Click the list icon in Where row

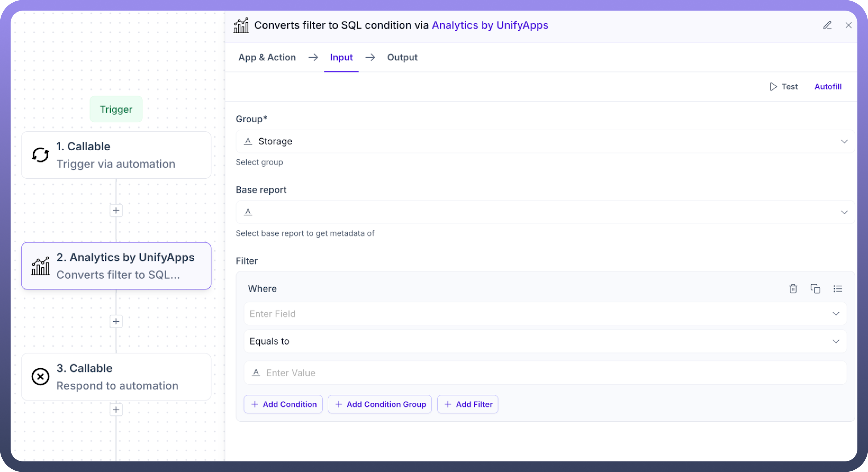point(837,289)
